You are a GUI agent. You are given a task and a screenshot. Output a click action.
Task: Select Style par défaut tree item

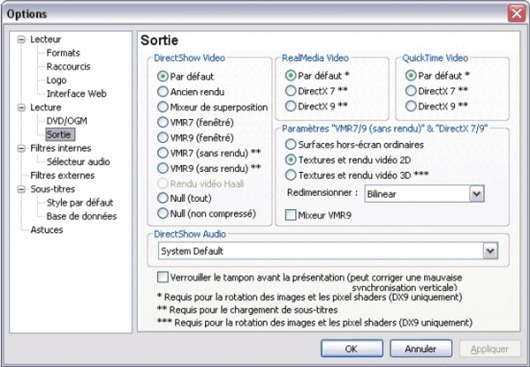pyautogui.click(x=80, y=203)
